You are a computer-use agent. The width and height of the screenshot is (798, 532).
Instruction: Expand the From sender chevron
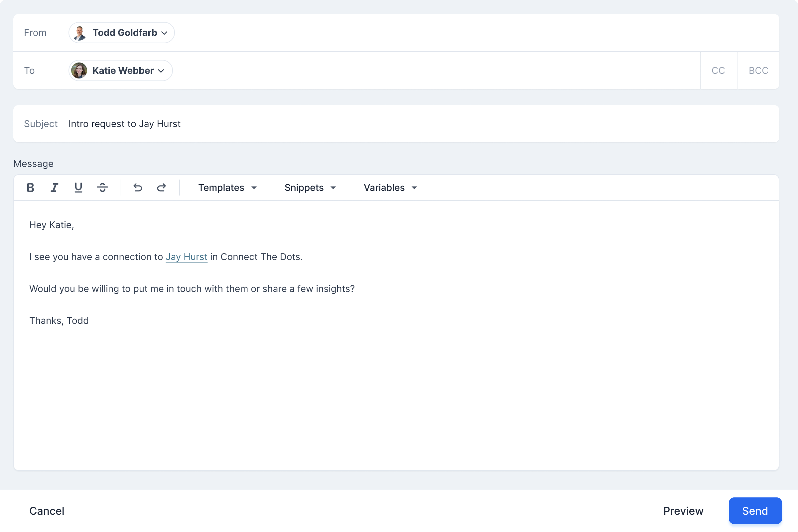point(165,33)
